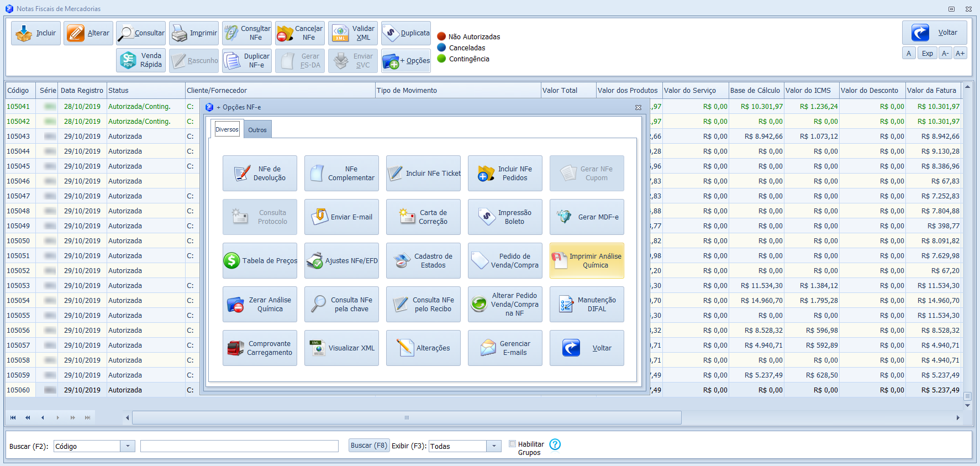
Task: Click Gerar MDF-e globe icon button
Action: (587, 217)
